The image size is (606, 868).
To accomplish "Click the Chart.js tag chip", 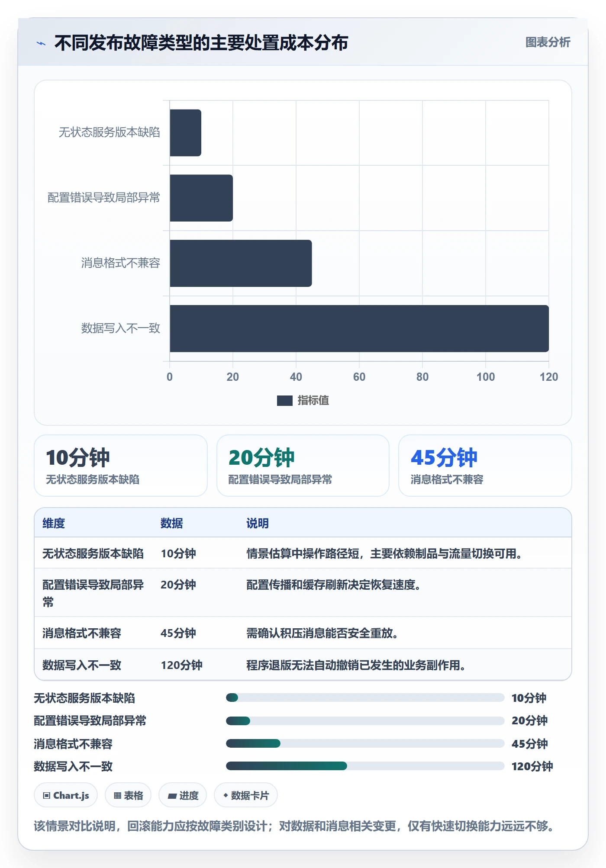I will click(66, 795).
